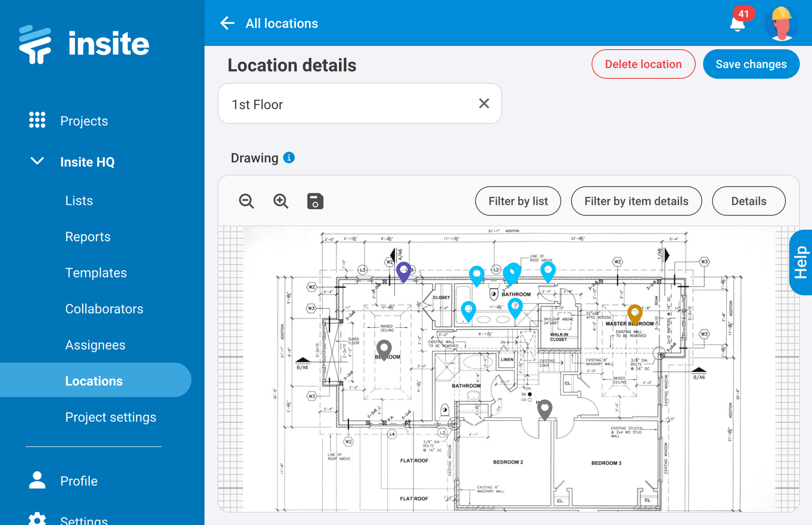Go to Project settings
This screenshot has width=812, height=525.
[111, 417]
